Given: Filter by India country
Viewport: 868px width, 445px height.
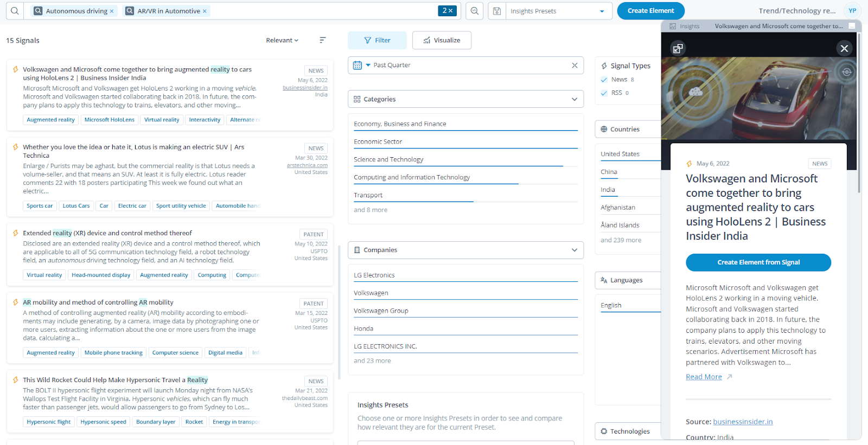Looking at the screenshot, I should click(608, 190).
